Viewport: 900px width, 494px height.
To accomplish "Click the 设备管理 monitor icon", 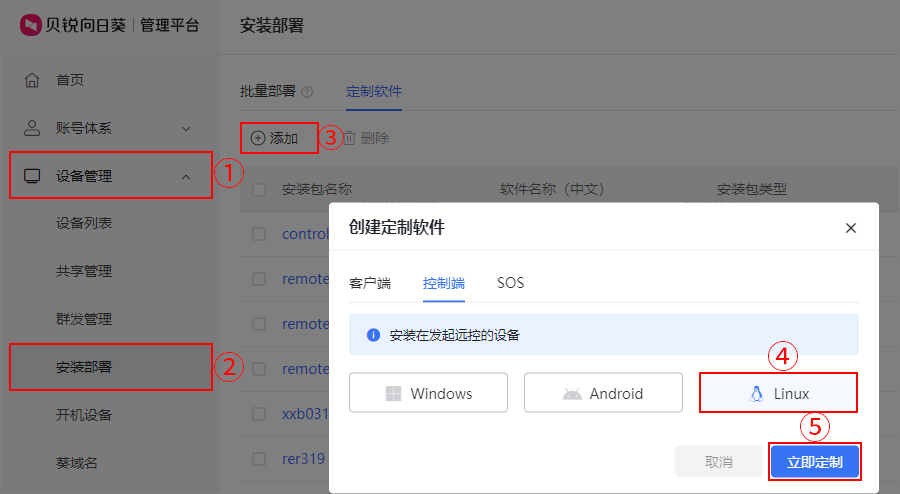I will (32, 176).
